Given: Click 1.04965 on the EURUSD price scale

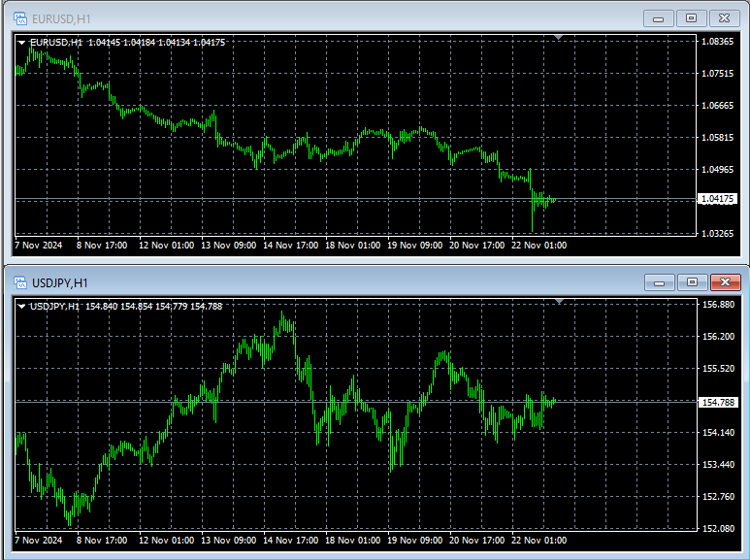Looking at the screenshot, I should [x=717, y=170].
